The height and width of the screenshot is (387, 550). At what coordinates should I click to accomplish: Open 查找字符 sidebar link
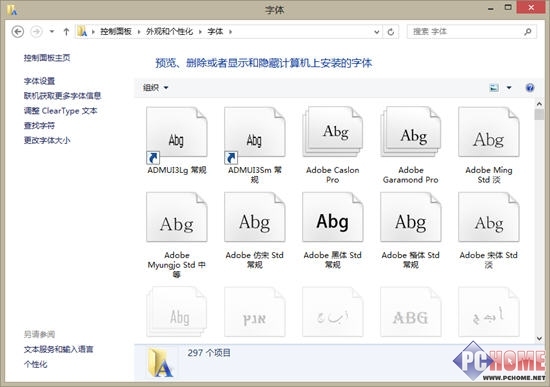click(x=39, y=126)
